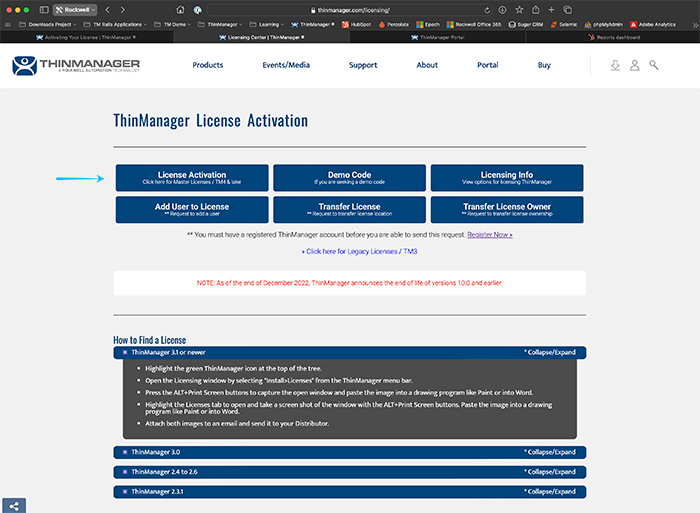Go back with the back arrow
700x513 pixels.
click(107, 9)
